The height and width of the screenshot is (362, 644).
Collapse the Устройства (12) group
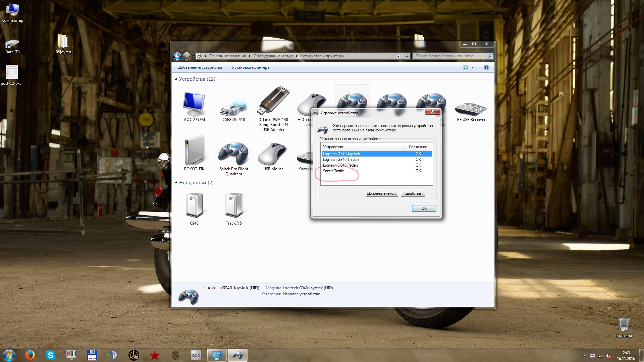coord(176,79)
